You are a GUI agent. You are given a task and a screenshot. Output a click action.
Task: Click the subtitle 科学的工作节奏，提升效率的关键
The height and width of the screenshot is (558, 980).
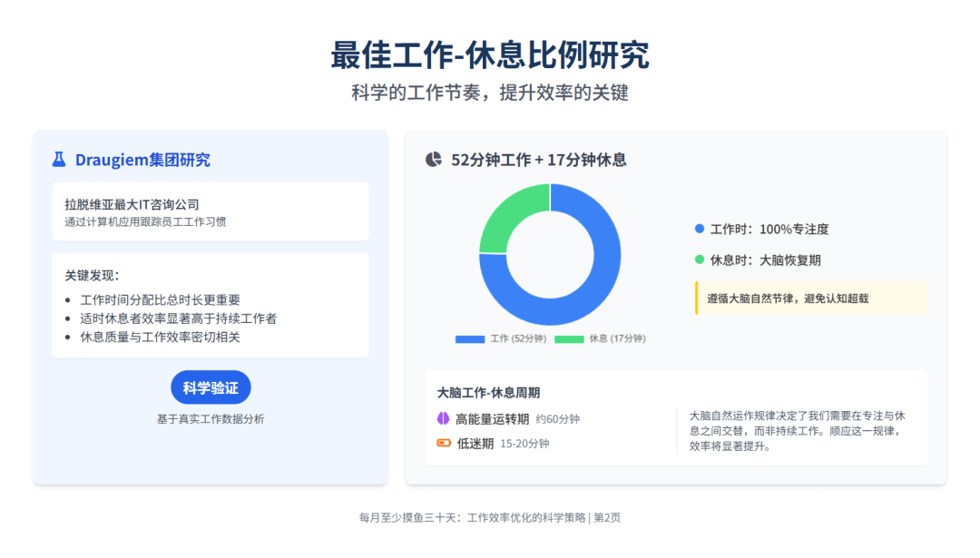(x=490, y=93)
